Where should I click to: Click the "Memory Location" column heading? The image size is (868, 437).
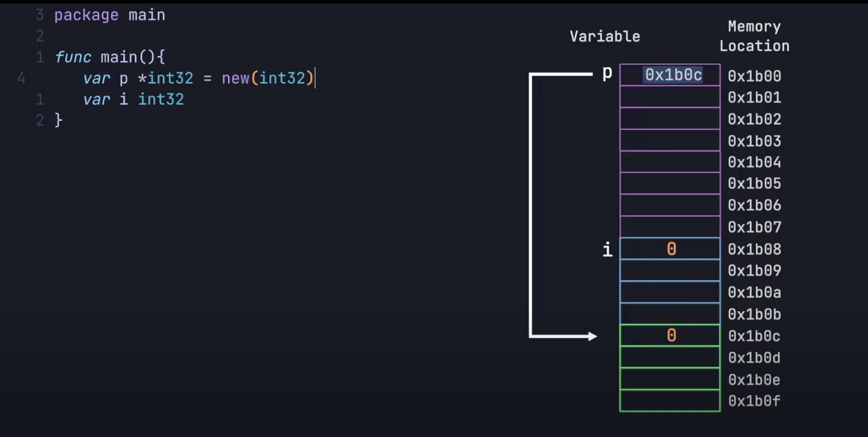click(x=754, y=37)
